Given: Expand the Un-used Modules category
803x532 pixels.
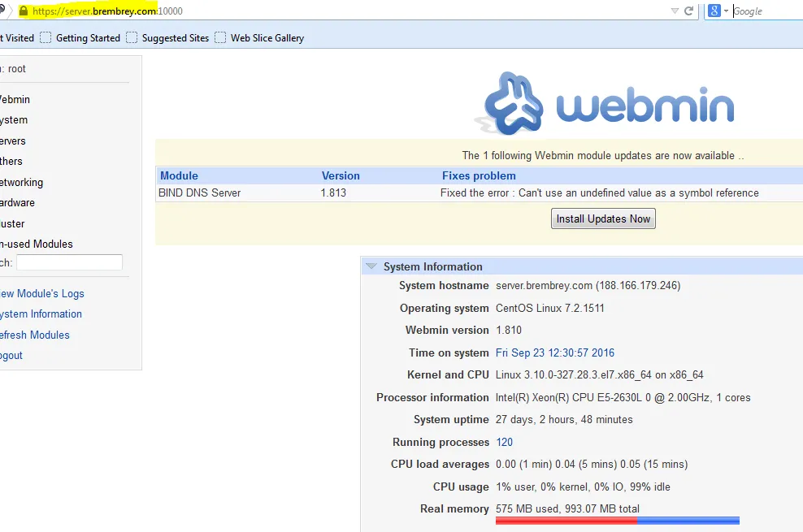Looking at the screenshot, I should [37, 244].
